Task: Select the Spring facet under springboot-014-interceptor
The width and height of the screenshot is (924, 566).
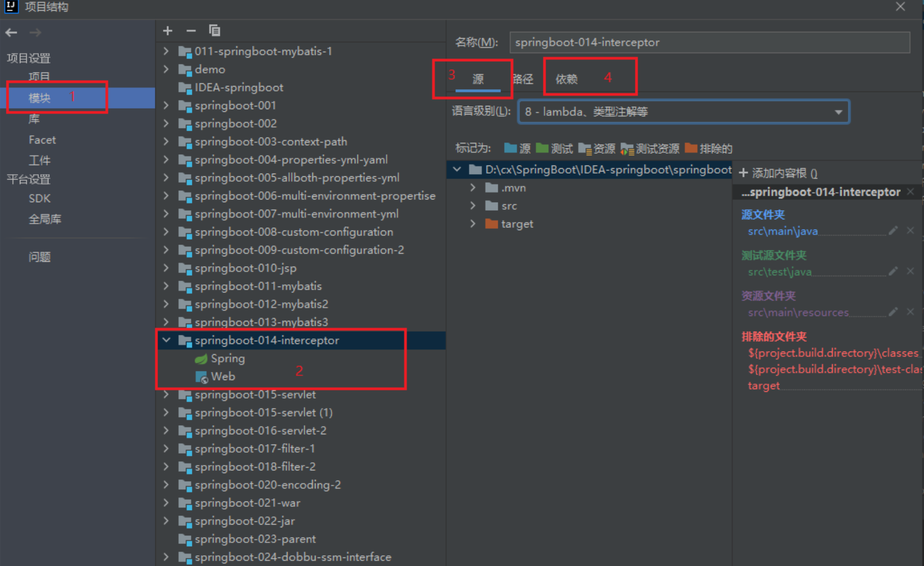Action: coord(219,359)
